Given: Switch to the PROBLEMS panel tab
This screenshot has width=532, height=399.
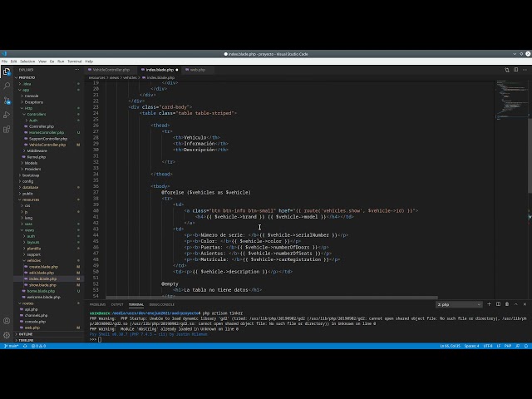Looking at the screenshot, I should click(97, 304).
